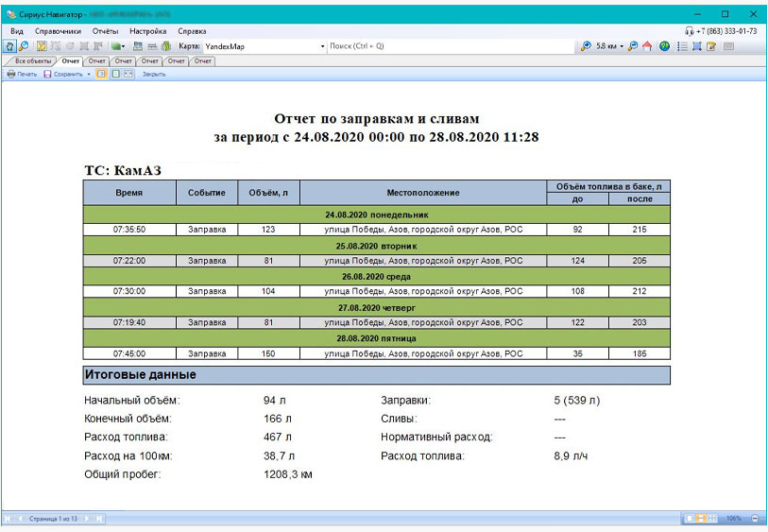This screenshot has width=768, height=532.
Task: Open the Отчёты menu
Action: (x=105, y=31)
